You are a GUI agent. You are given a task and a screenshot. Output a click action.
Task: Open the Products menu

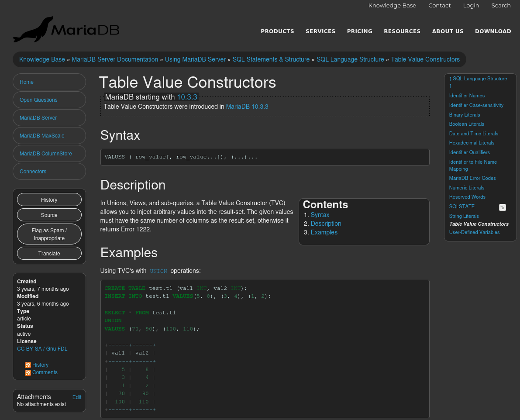click(x=277, y=31)
